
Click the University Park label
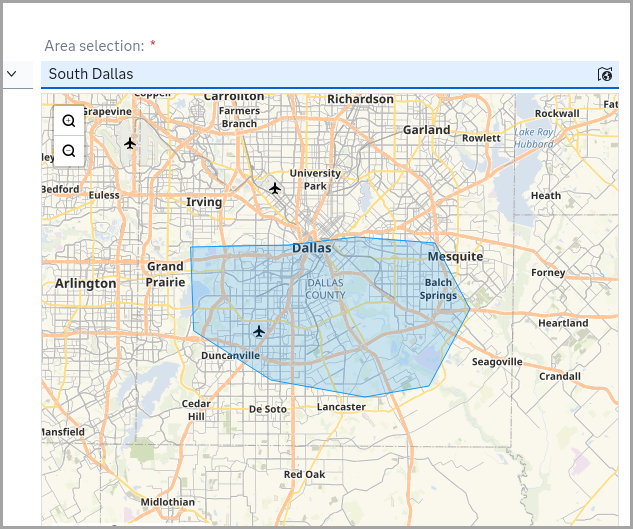[x=315, y=180]
